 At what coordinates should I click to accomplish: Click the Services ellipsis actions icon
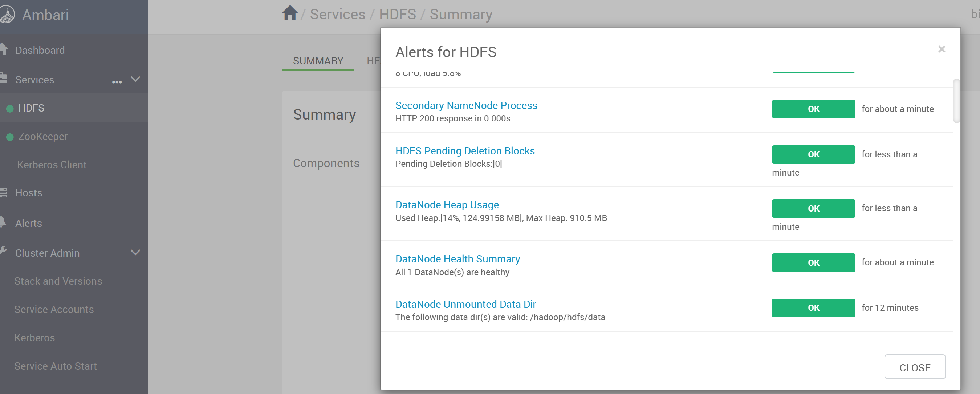117,82
